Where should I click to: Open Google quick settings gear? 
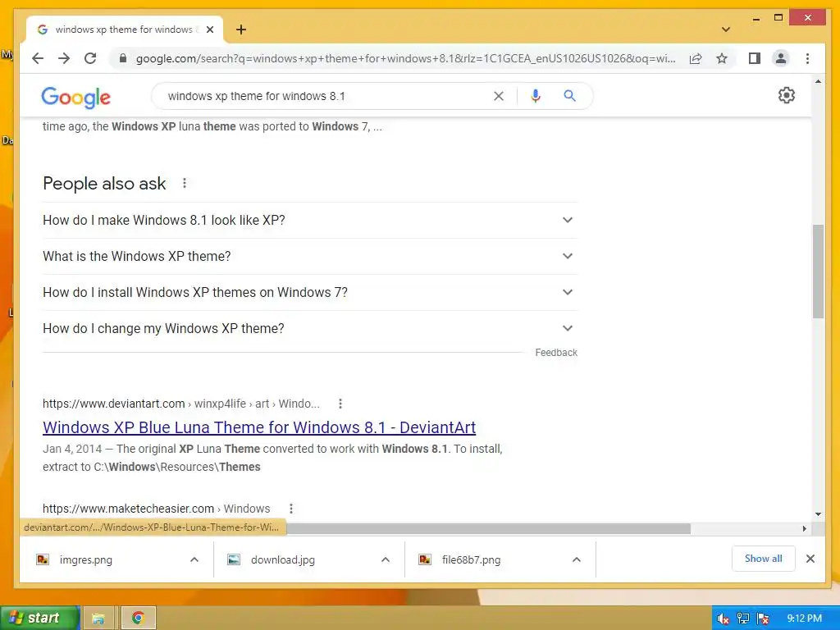pos(786,95)
